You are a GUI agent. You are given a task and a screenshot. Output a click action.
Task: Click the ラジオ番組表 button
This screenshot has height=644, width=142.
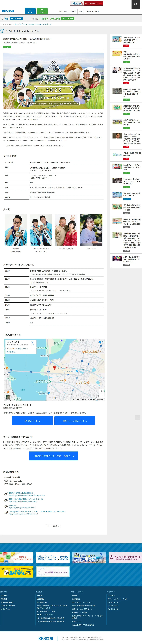click(68, 19)
